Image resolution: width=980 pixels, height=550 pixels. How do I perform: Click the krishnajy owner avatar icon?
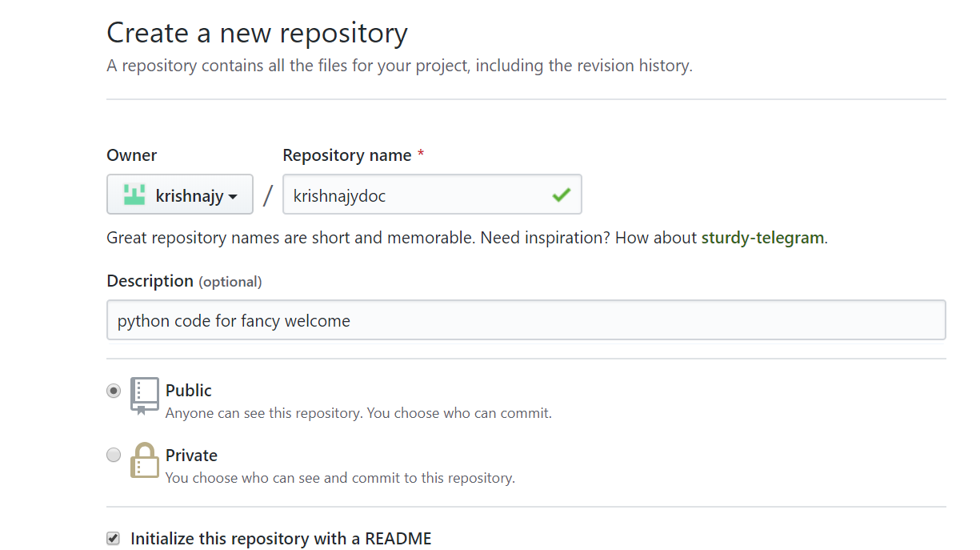[x=134, y=195]
